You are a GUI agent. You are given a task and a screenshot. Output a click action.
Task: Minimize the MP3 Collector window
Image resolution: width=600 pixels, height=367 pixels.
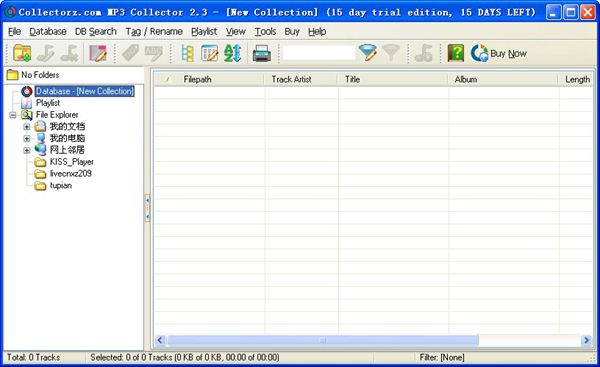tap(553, 12)
